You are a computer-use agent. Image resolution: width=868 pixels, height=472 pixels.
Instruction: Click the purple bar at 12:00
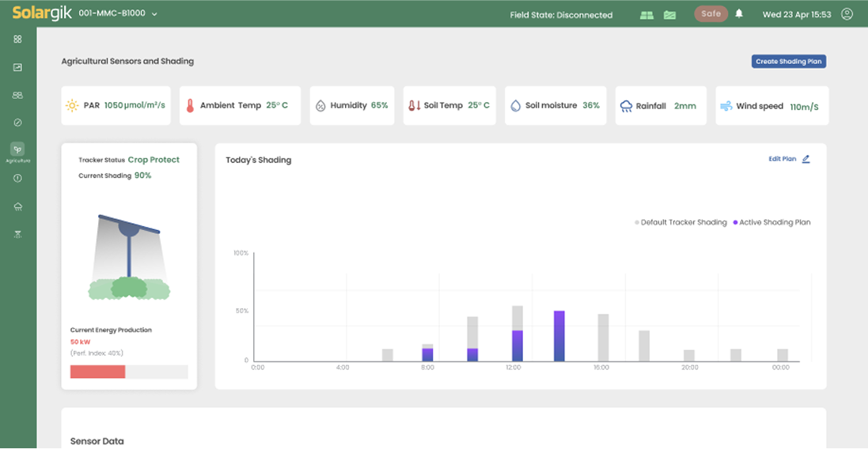coord(517,346)
